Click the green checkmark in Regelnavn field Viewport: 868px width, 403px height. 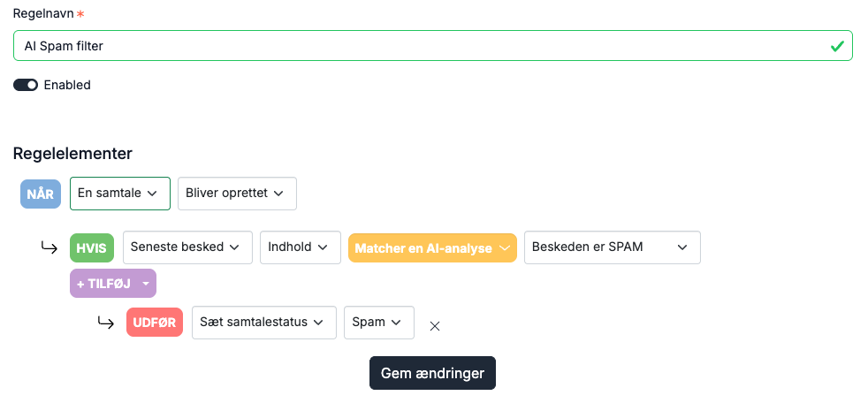pyautogui.click(x=837, y=46)
